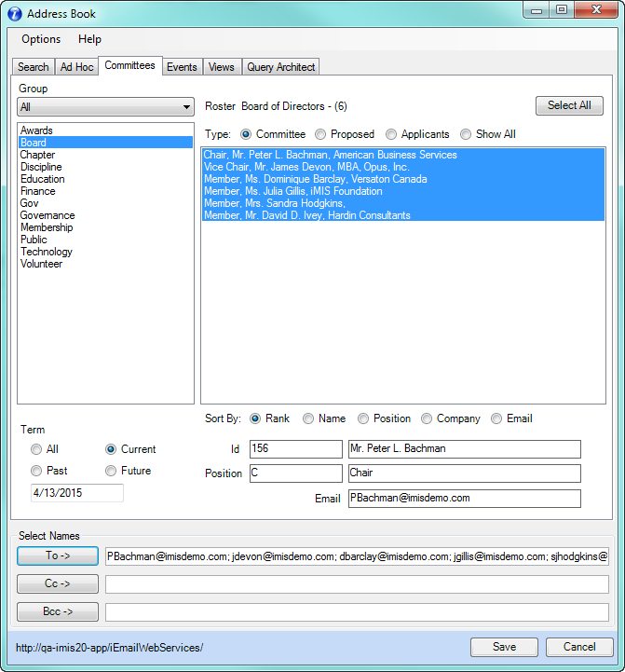Select the Past term option
Image resolution: width=625 pixels, height=672 pixels.
(36, 471)
